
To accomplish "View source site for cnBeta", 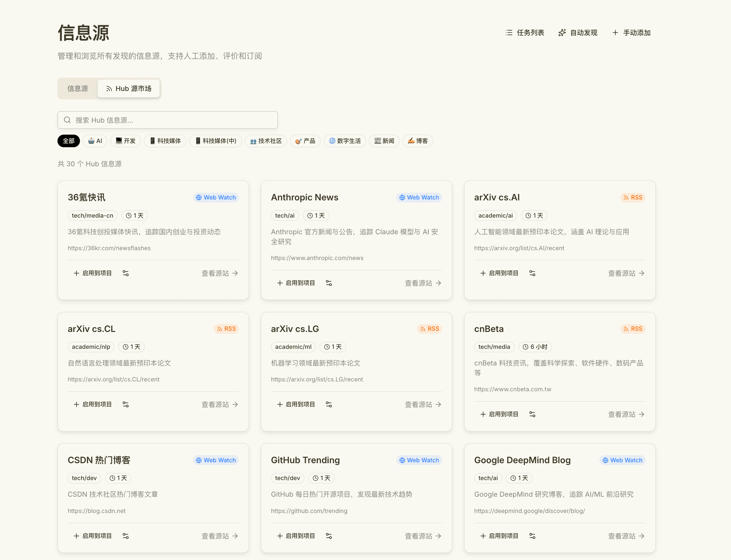I will click(627, 414).
